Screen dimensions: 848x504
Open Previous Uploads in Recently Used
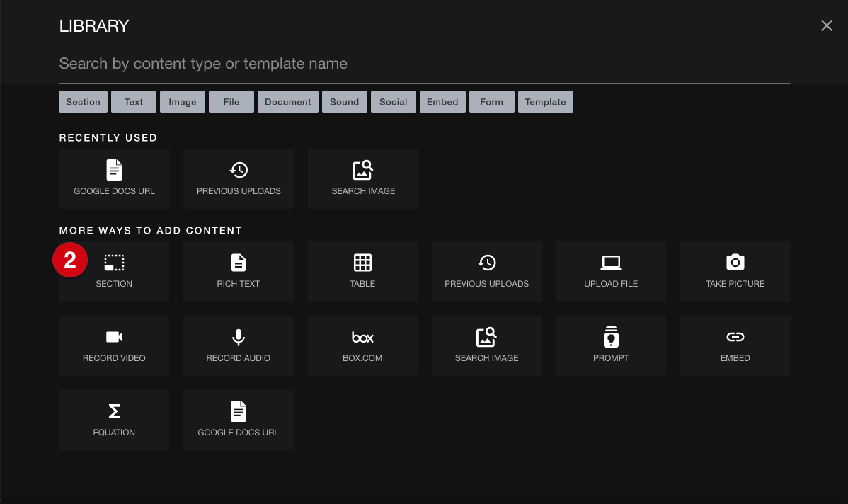(x=239, y=179)
